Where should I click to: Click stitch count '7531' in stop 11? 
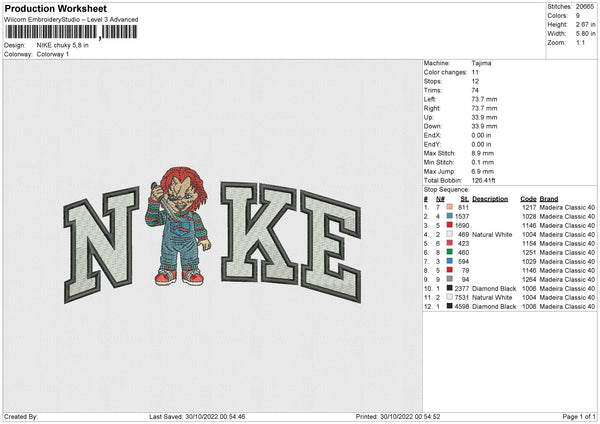coord(462,297)
